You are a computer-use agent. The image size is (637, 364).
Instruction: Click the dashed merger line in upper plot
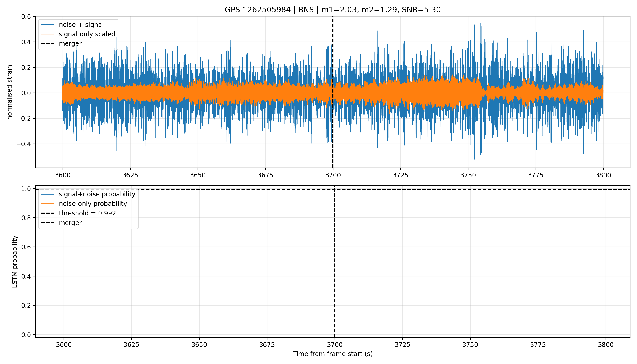coord(333,92)
